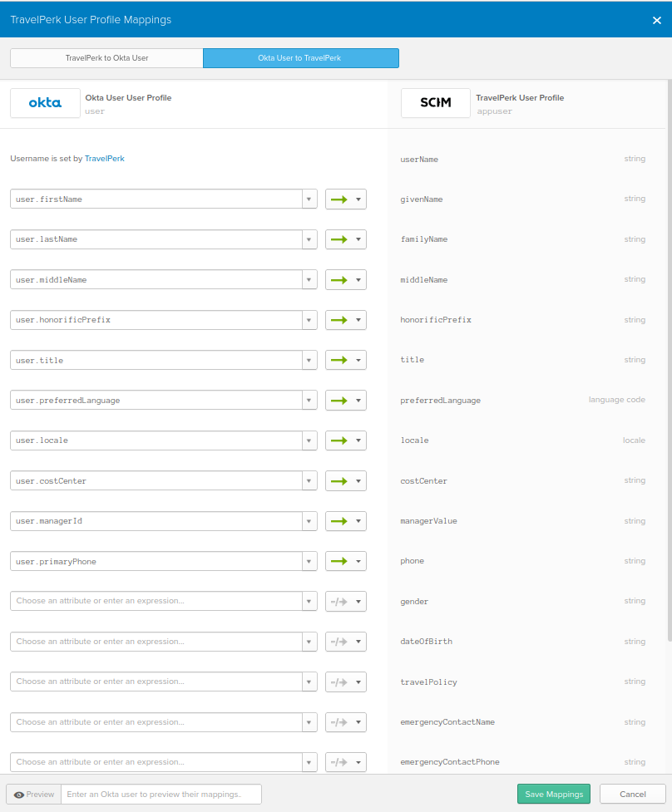Image resolution: width=672 pixels, height=812 pixels.
Task: Click the green mapping arrow for title
Action: [x=338, y=360]
